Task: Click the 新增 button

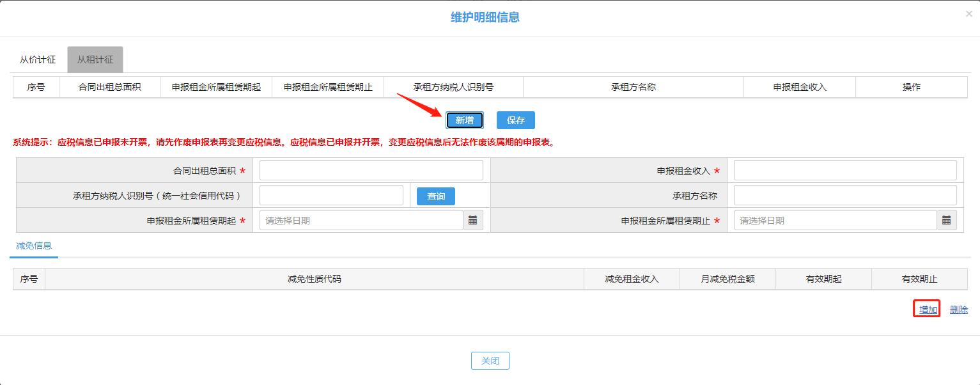Action: coord(465,120)
